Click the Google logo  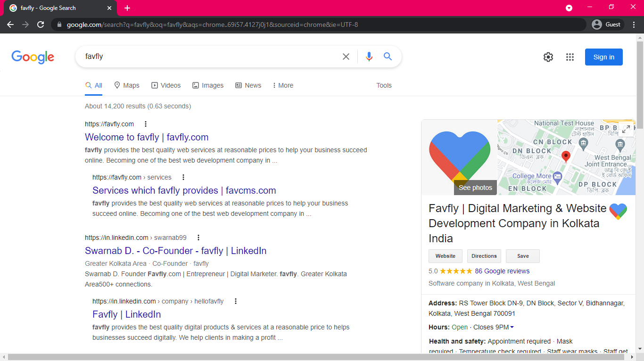(x=33, y=57)
